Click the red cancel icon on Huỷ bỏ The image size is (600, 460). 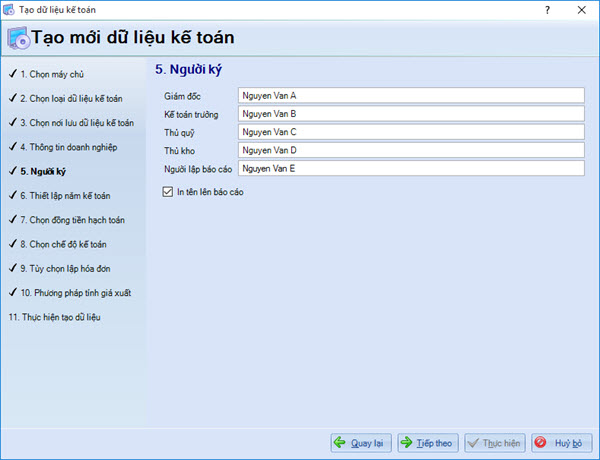point(541,442)
